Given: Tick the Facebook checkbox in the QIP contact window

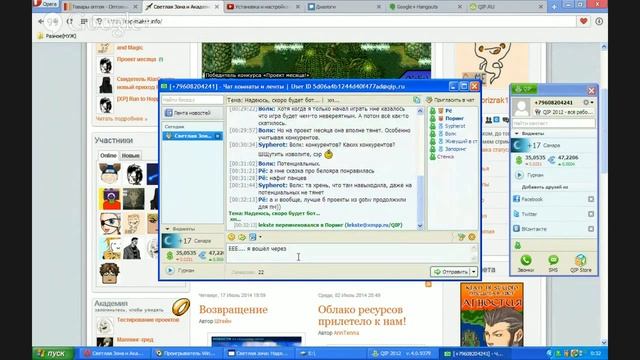Looking at the screenshot, I should (x=591, y=199).
